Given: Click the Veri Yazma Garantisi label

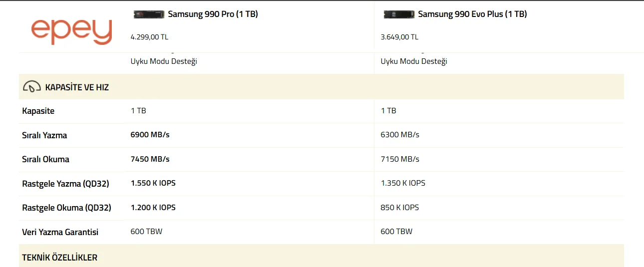Looking at the screenshot, I should [60, 232].
